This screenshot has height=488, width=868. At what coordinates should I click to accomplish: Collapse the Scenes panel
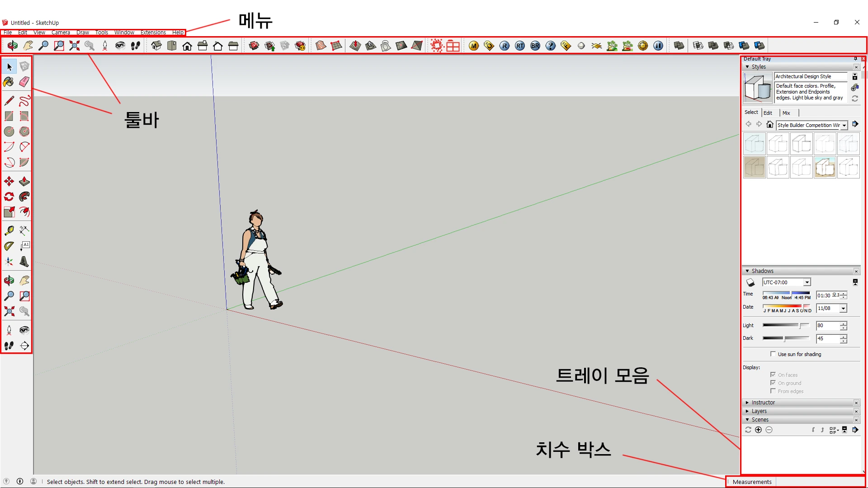click(x=747, y=420)
